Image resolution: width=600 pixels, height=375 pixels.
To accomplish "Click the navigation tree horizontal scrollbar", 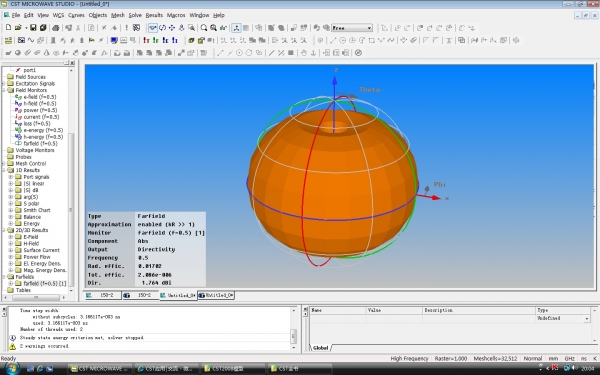I will (x=36, y=297).
